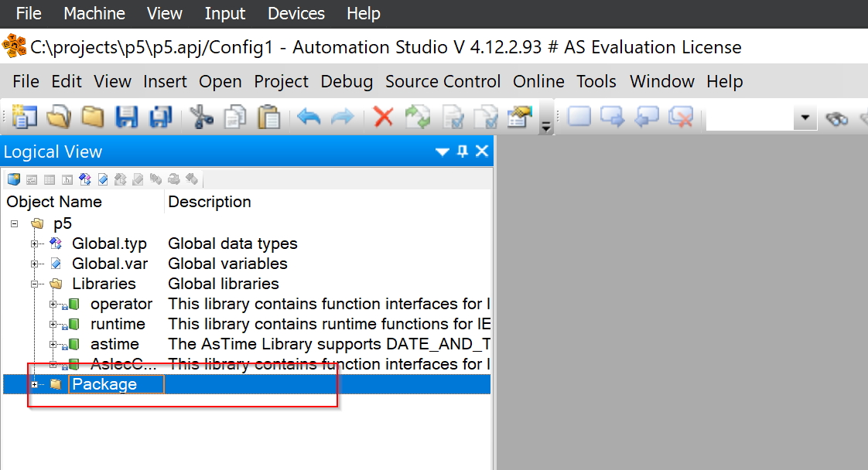Click the Save All double-floppy icon
This screenshot has width=868, height=470.
tap(161, 117)
